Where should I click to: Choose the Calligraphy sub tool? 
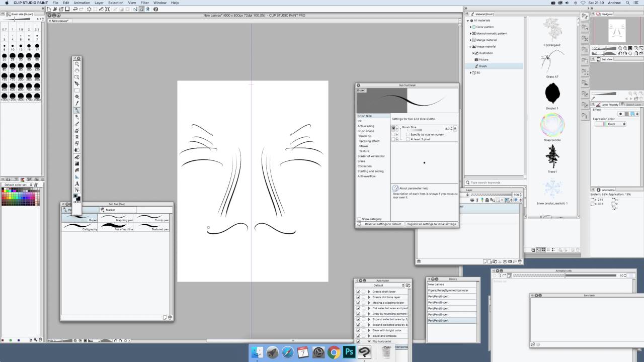(80, 227)
